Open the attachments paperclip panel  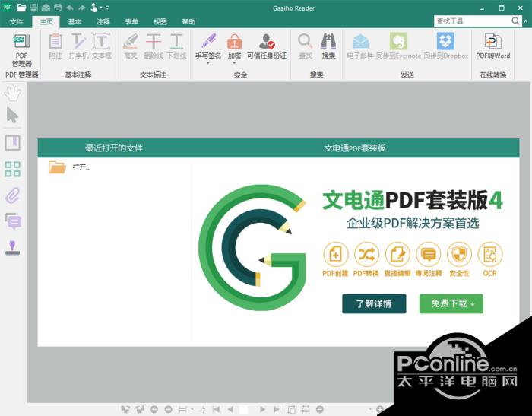(x=13, y=195)
